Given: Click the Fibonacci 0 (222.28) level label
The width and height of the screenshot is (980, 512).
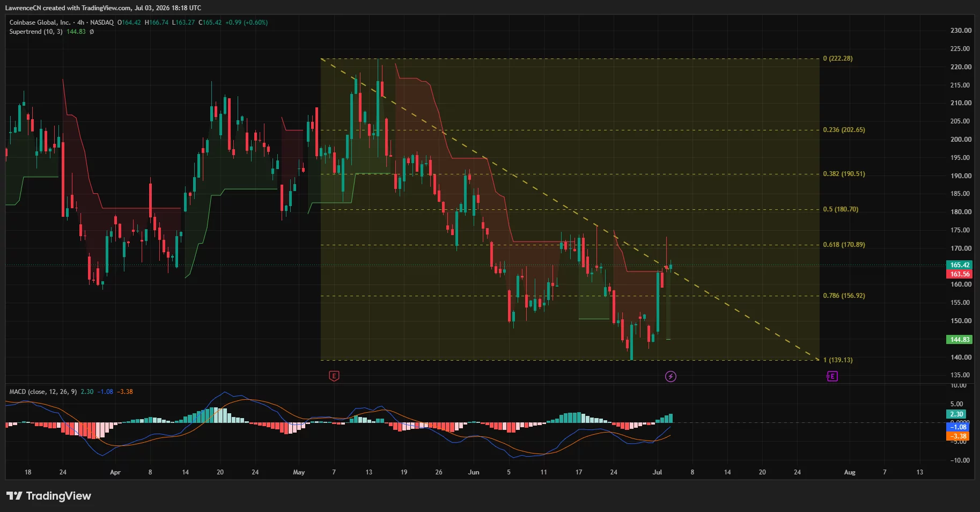Looking at the screenshot, I should (x=838, y=58).
